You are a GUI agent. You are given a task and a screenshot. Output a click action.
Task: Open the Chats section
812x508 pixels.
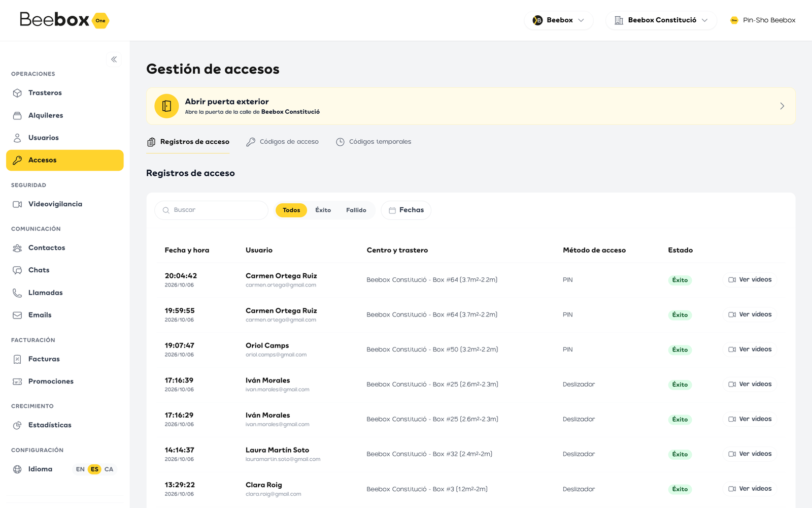tap(64, 270)
